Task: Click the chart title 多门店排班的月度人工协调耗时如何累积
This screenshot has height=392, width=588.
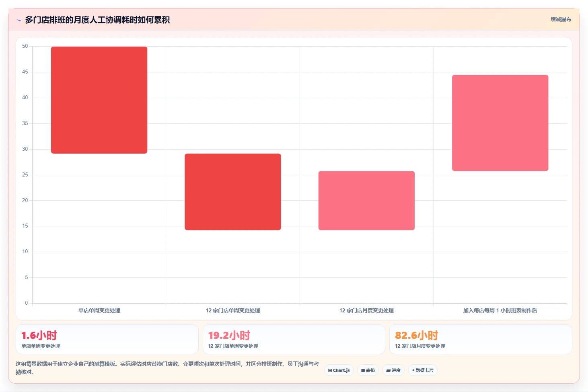Action: (x=97, y=20)
